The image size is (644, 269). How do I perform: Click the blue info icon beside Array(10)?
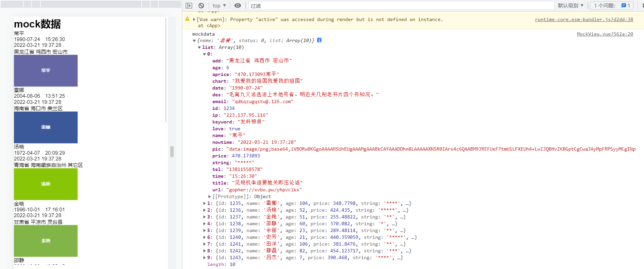pos(319,40)
